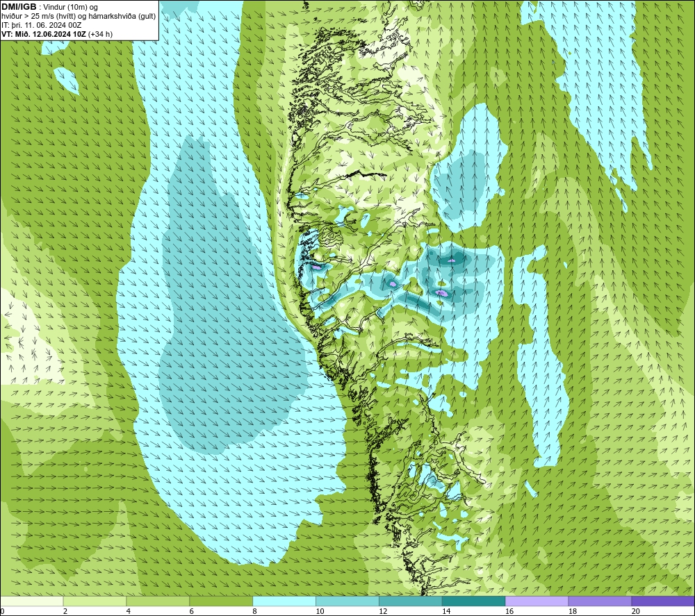The height and width of the screenshot is (616, 695).
Task: Click the legend scale label "6"
Action: (x=192, y=611)
